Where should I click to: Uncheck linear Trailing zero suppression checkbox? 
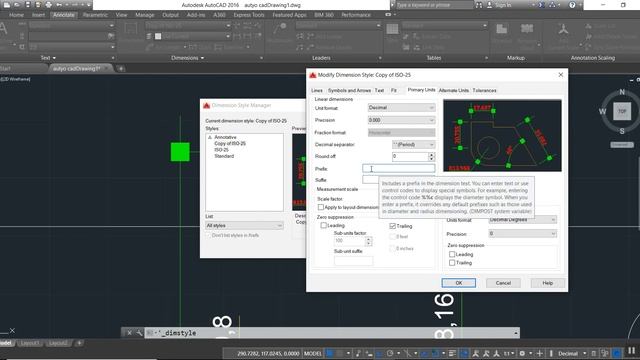coord(393,226)
